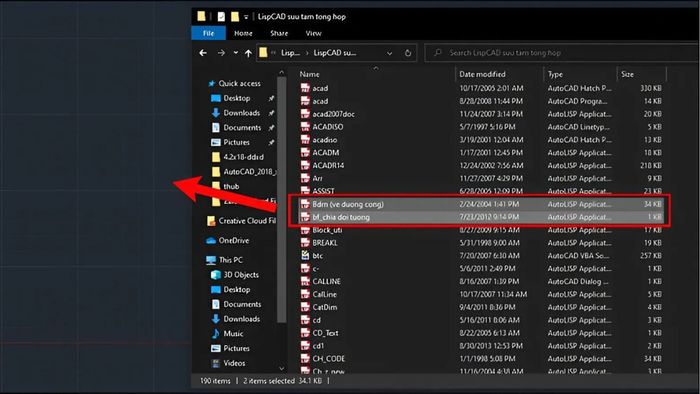Click the 10/17/2005 2:01 AM date cell

[491, 88]
